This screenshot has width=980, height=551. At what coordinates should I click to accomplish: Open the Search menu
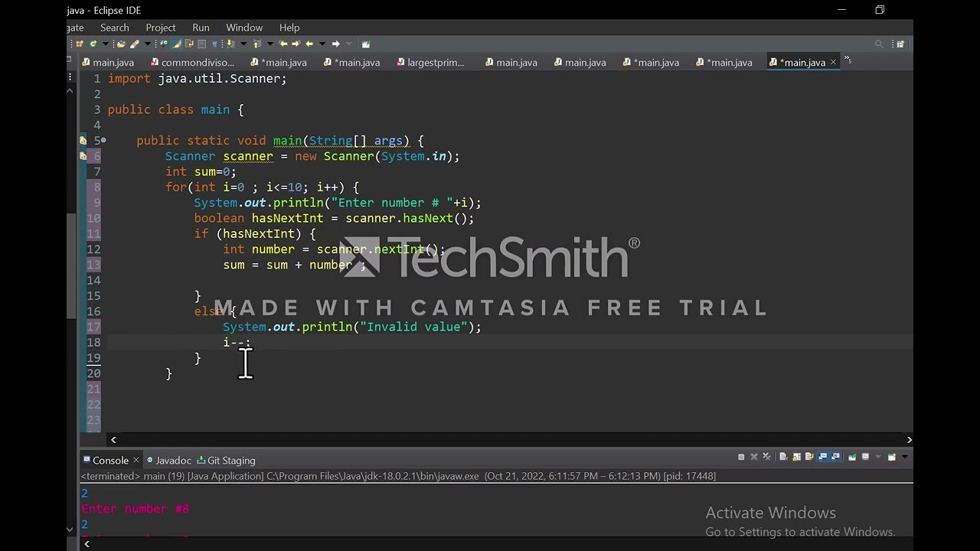[x=114, y=28]
